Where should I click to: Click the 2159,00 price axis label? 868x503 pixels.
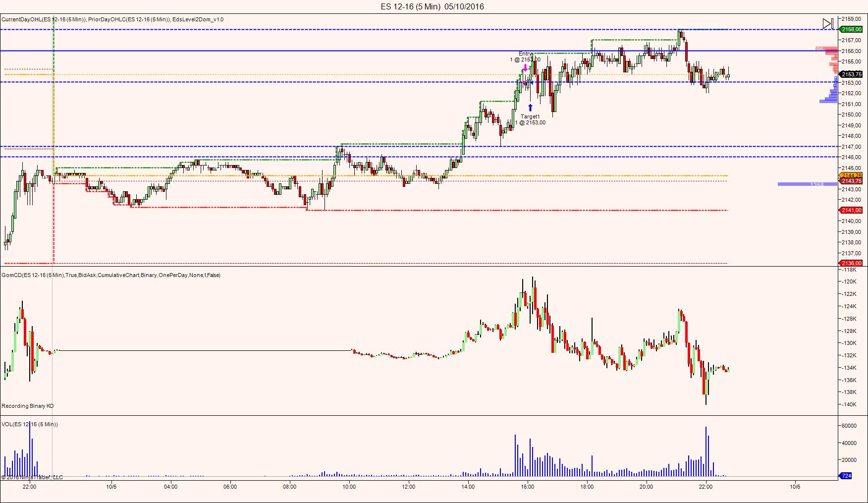click(x=851, y=19)
